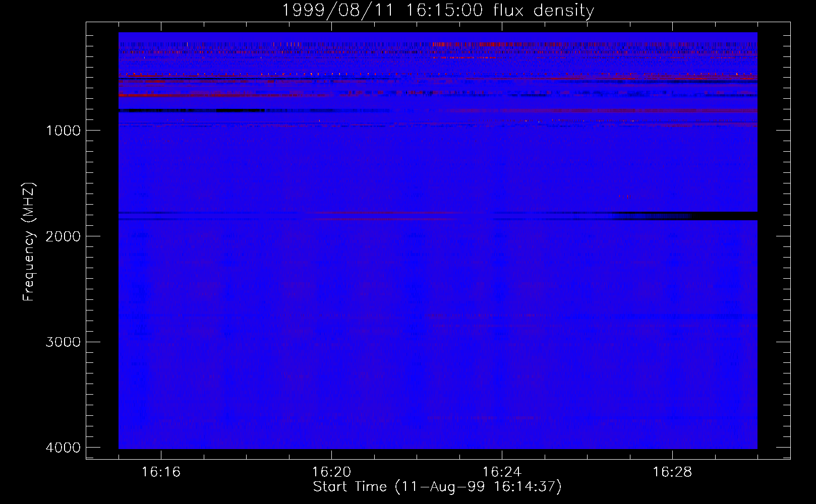Select the 'Start Time (11-Aug-99 16:14:37)' label

click(x=437, y=487)
